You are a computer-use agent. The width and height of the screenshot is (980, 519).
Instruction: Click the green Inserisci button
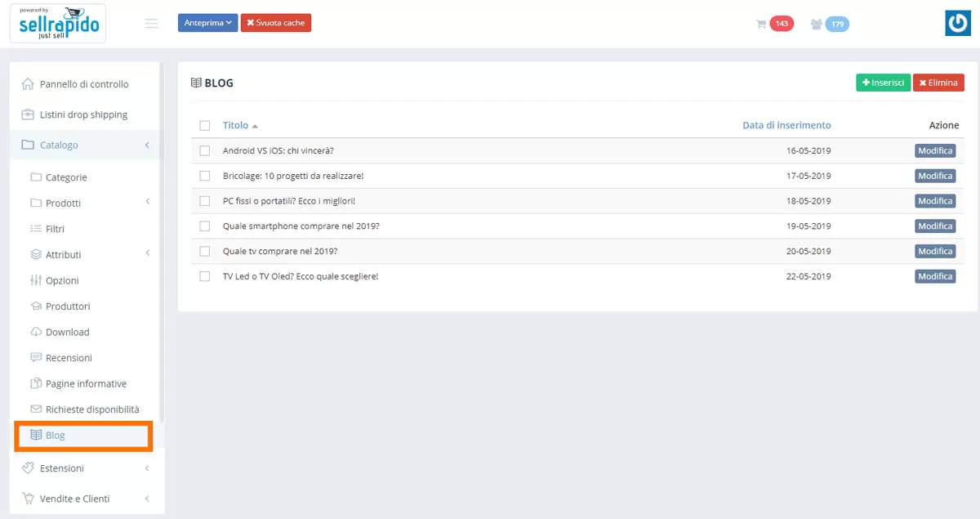(883, 83)
